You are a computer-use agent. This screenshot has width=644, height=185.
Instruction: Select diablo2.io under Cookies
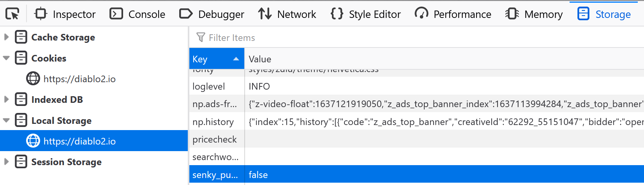click(x=79, y=79)
